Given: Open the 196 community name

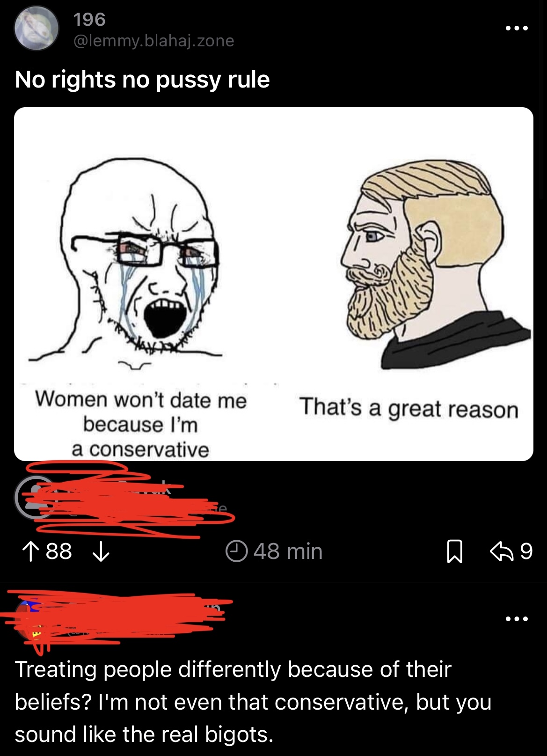Looking at the screenshot, I should (x=89, y=19).
